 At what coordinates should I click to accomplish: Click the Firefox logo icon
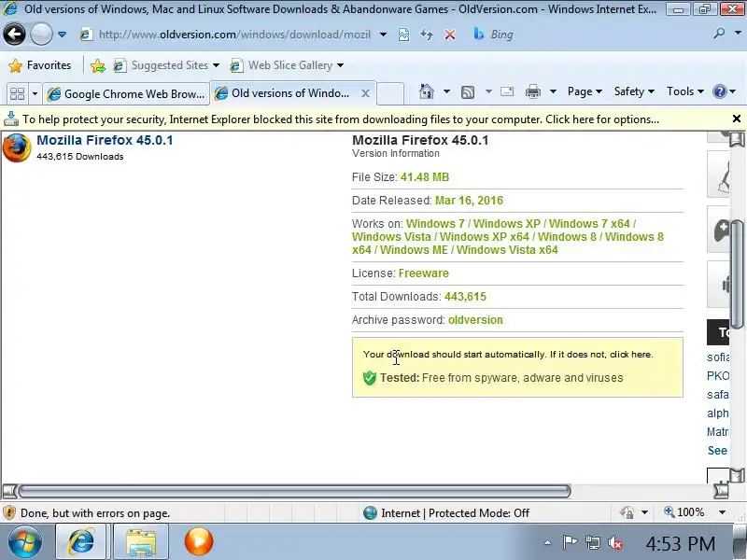point(17,147)
